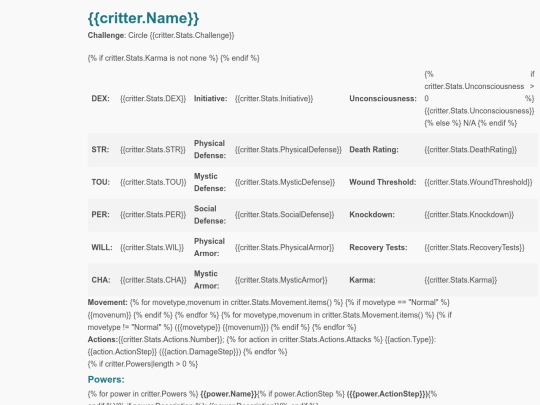Click the {{critter.Stats.TOU}} value
The height and width of the screenshot is (405, 540).
tap(153, 182)
